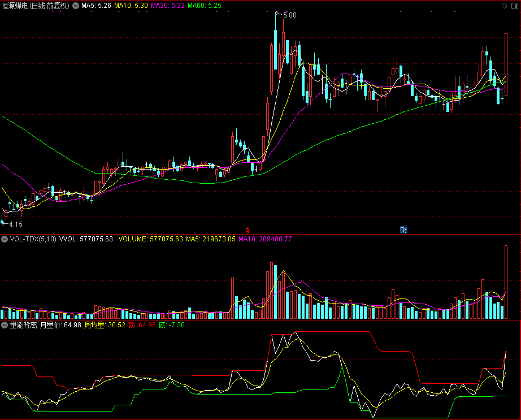Click the red 顶: 64.98 value
Image resolution: width=521 pixels, height=420 pixels.
coord(142,325)
